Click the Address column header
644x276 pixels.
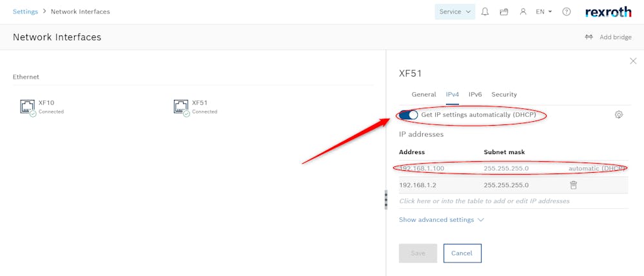click(412, 152)
